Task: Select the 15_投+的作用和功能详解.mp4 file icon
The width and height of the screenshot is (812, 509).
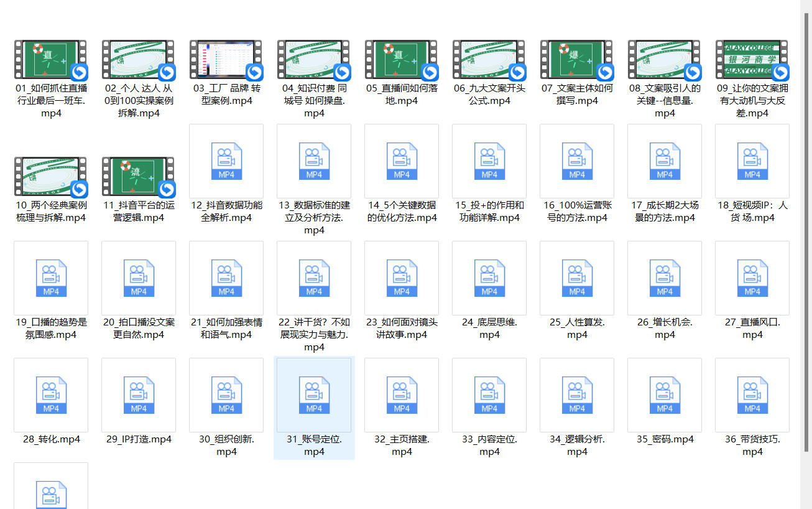Action: pyautogui.click(x=489, y=161)
